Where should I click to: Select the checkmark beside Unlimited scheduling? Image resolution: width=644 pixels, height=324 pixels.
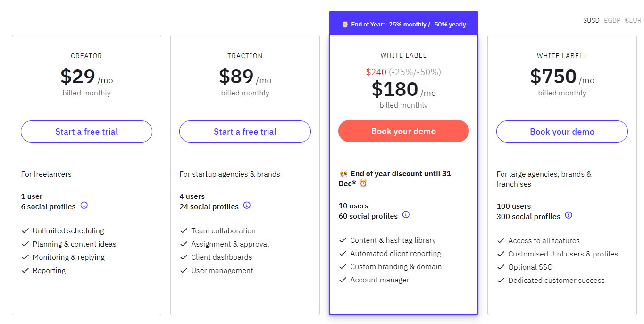coord(25,230)
